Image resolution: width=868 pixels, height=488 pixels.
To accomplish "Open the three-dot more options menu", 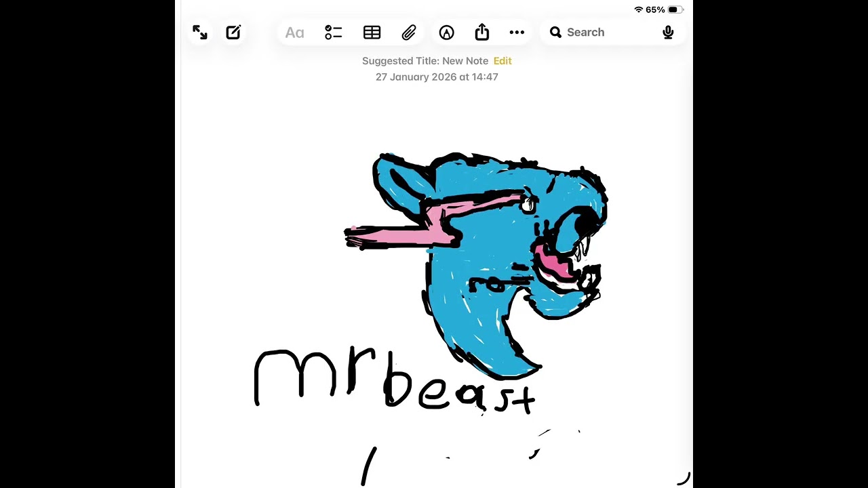I will tap(517, 32).
